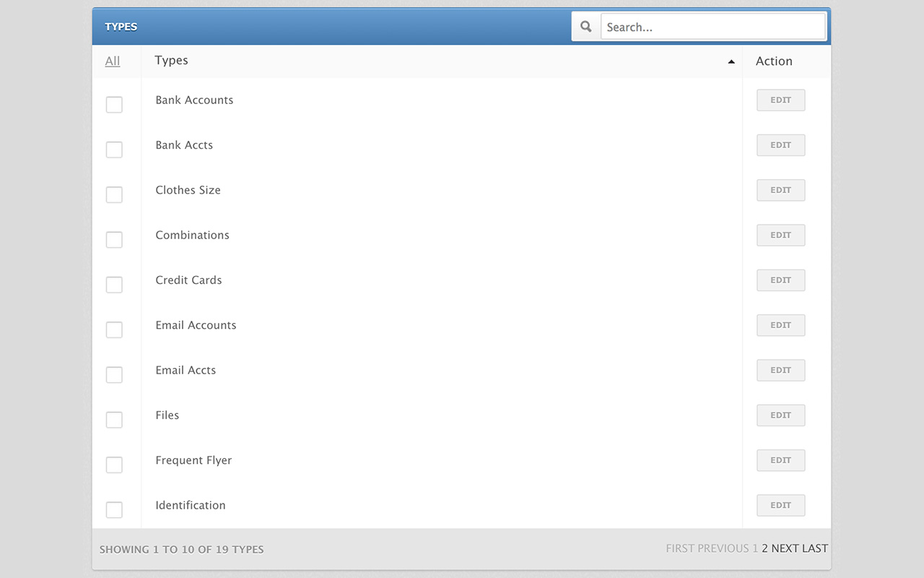Edit the Frequent Flyer type
The height and width of the screenshot is (578, 924).
tap(780, 460)
